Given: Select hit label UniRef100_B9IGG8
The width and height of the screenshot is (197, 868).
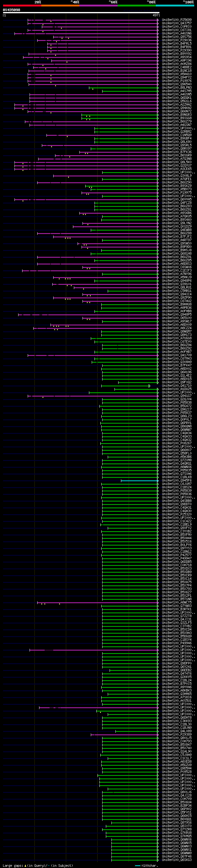Looking at the screenshot, I should pos(176,118).
